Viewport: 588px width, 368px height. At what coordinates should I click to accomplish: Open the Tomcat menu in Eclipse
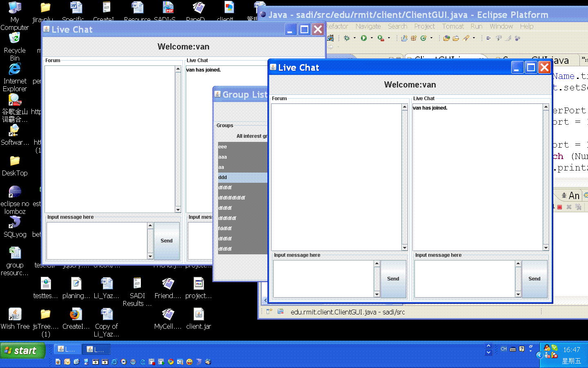(x=453, y=26)
